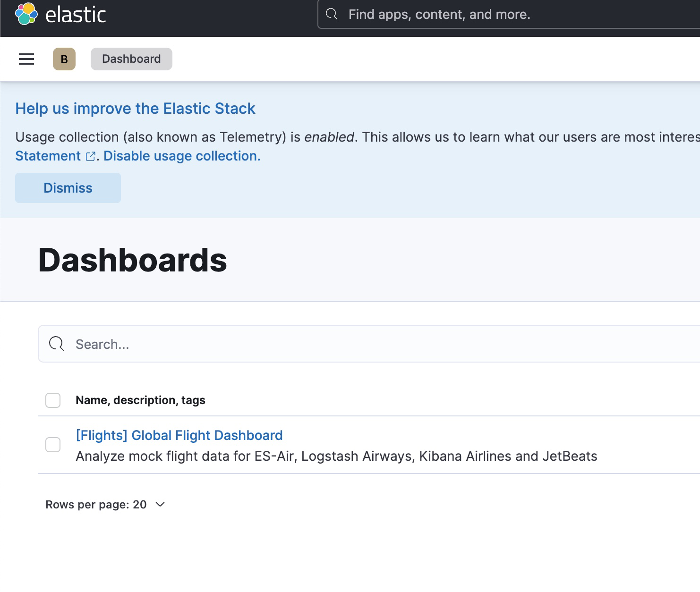Click the 'B' space avatar icon
Image resolution: width=700 pixels, height=592 pixels.
64,59
